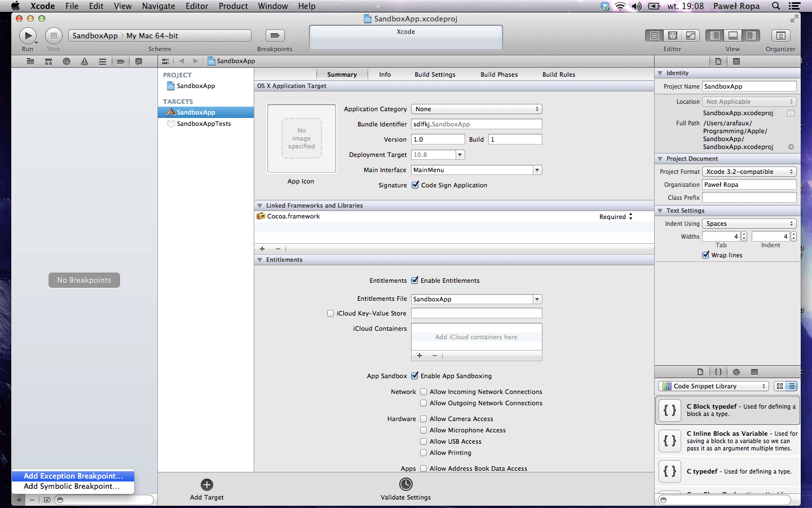Switch to the Info tab

click(385, 75)
